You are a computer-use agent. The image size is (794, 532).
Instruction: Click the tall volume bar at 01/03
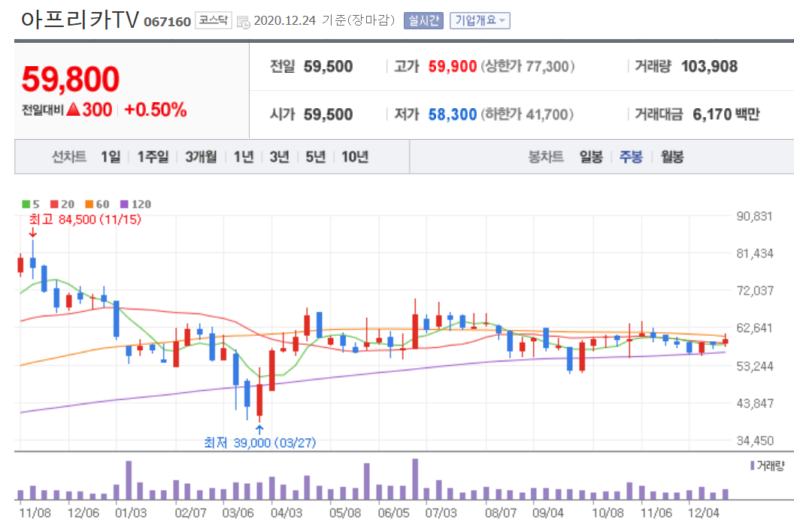129,480
